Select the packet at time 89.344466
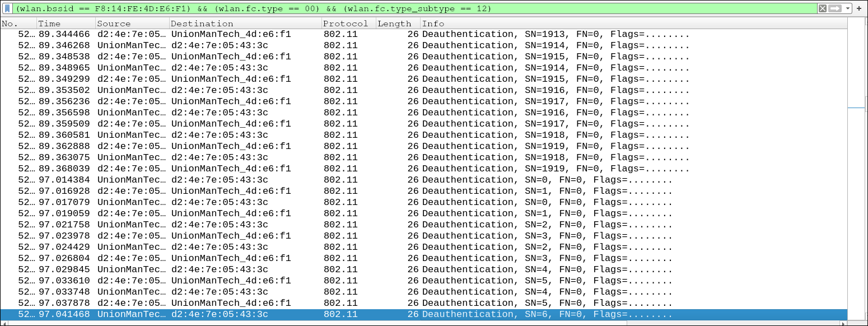Screen dimensions: 868x326 click(424, 34)
